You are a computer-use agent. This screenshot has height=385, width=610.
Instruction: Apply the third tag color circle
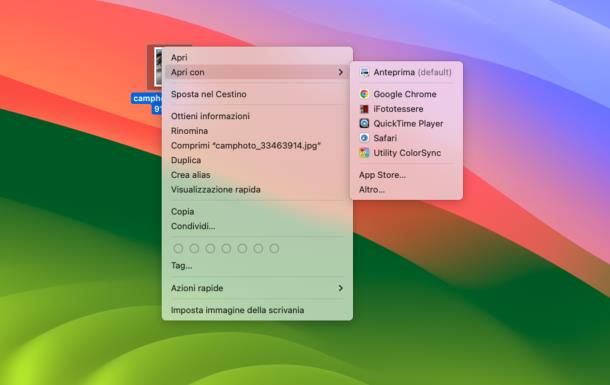210,248
